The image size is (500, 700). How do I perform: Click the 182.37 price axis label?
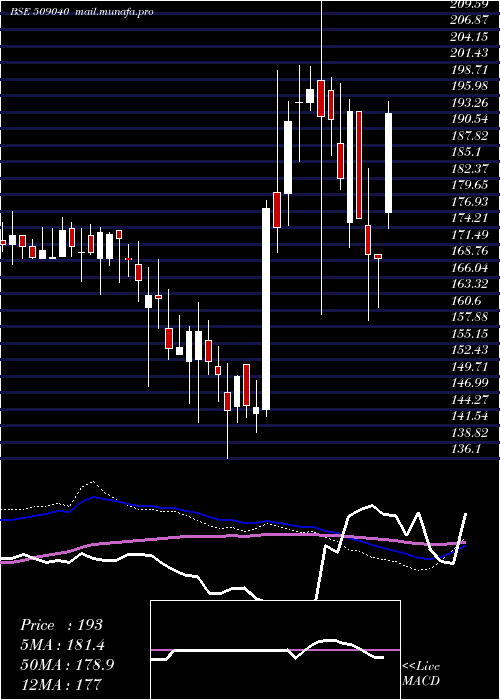[470, 169]
